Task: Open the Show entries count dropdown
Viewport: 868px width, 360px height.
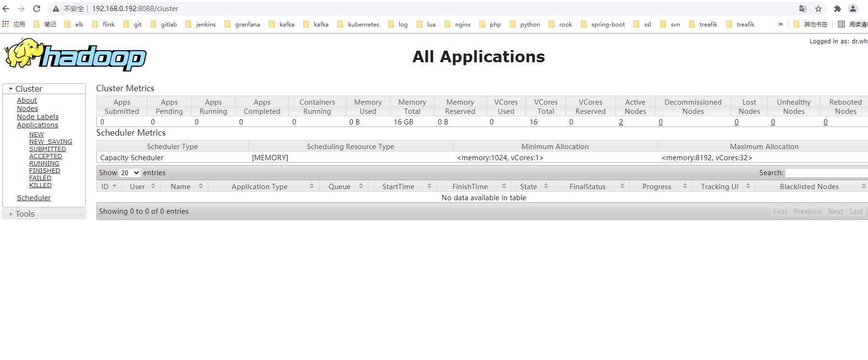Action: click(130, 173)
